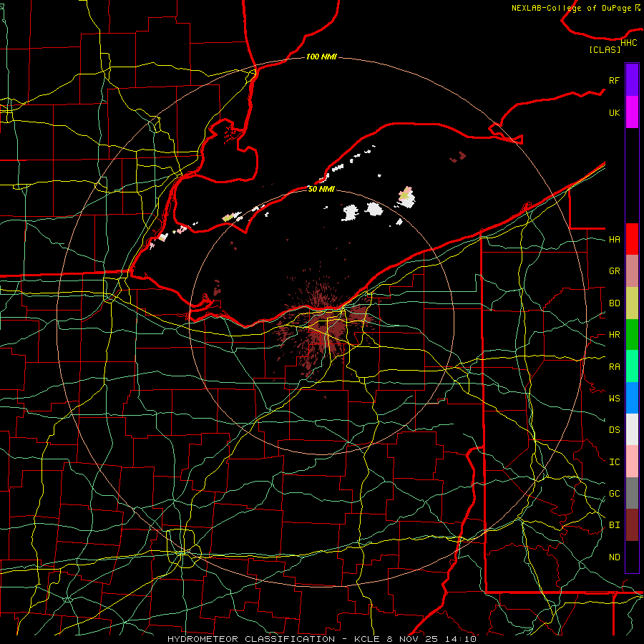
Task: Click the GC legend label
Action: (x=614, y=493)
